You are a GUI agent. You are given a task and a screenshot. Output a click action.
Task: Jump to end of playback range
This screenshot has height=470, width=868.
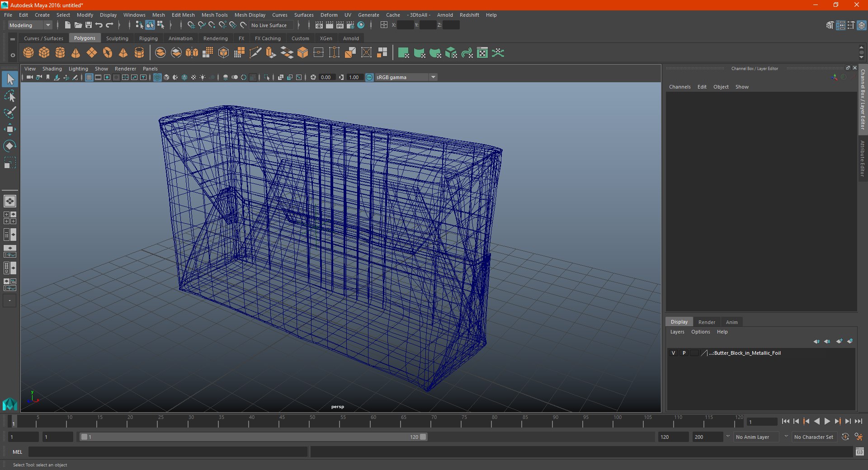pyautogui.click(x=858, y=421)
